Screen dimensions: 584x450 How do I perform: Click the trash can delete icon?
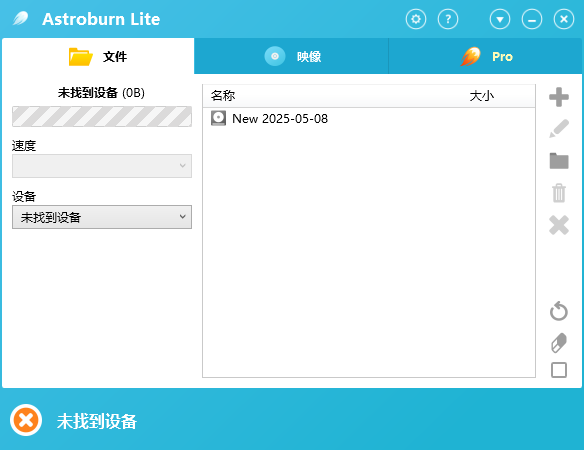[559, 193]
